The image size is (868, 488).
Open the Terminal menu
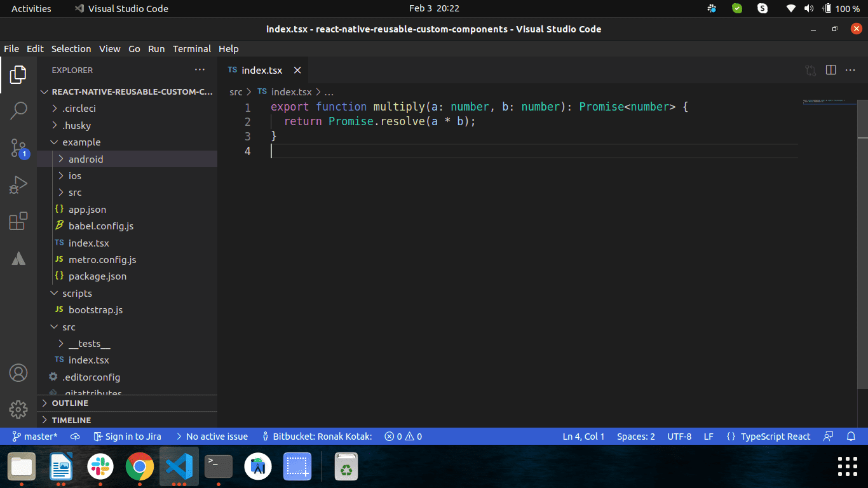click(191, 49)
